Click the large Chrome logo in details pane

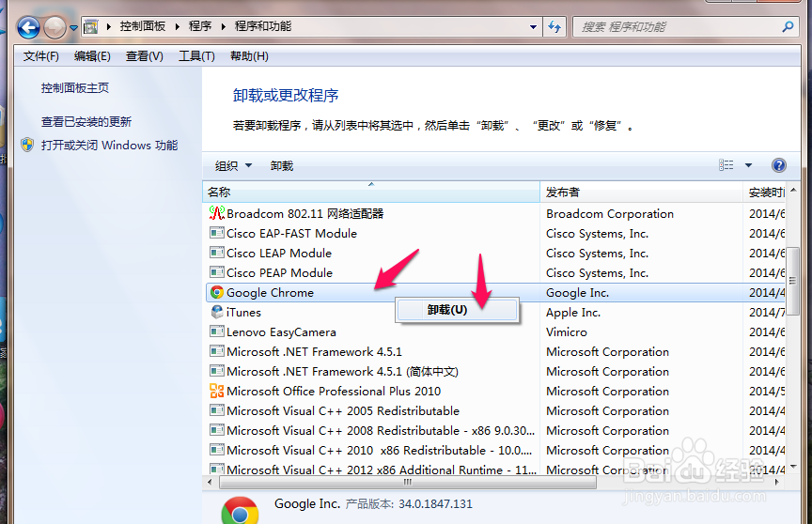240,511
